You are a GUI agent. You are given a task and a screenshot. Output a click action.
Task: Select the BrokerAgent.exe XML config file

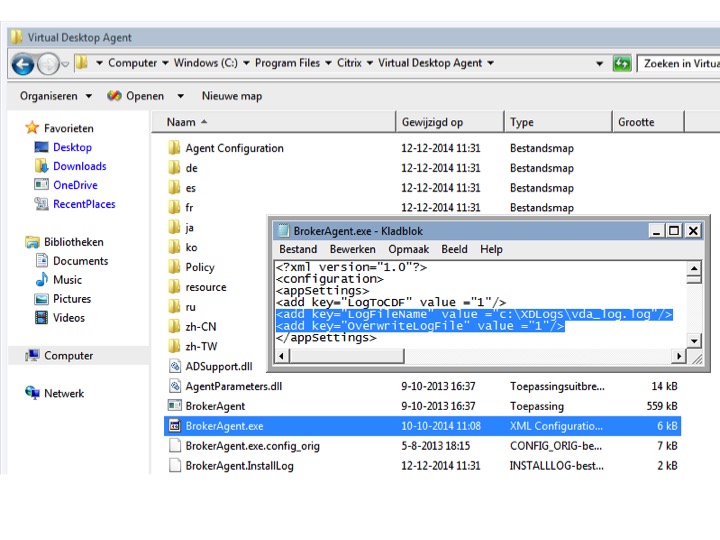click(422, 426)
